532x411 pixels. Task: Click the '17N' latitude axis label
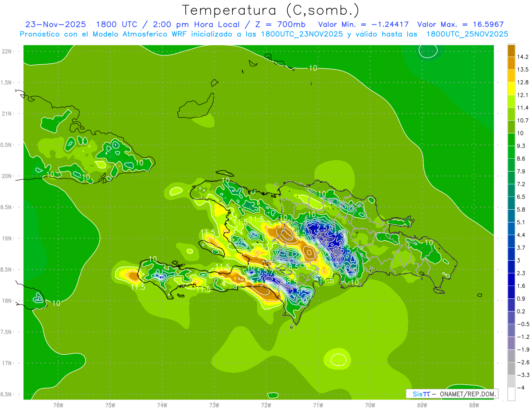(x=7, y=364)
